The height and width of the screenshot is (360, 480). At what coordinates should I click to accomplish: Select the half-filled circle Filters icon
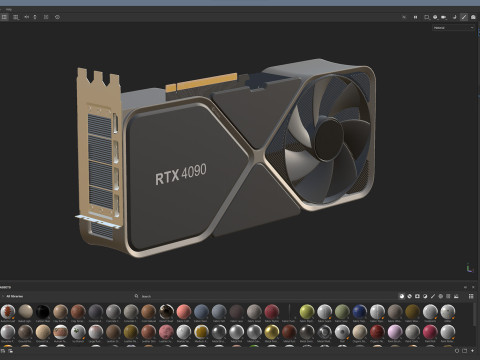[x=425, y=296]
